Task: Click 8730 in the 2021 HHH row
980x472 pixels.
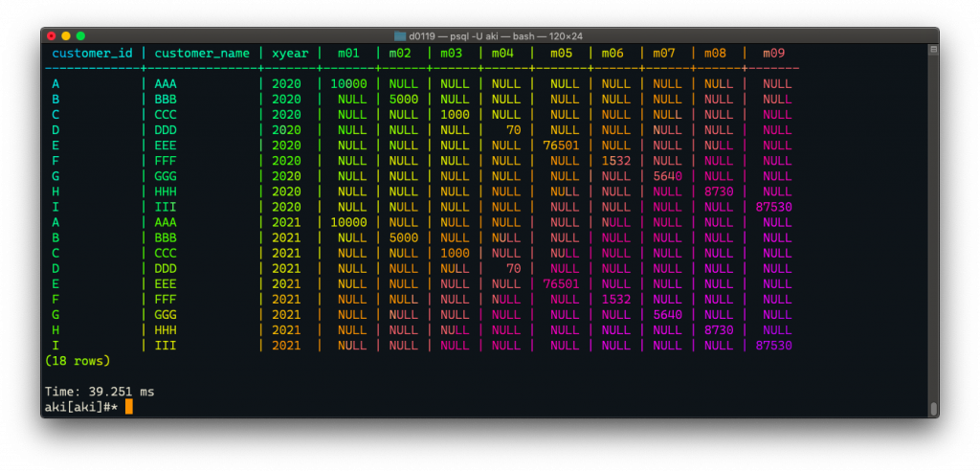Action: click(x=719, y=329)
